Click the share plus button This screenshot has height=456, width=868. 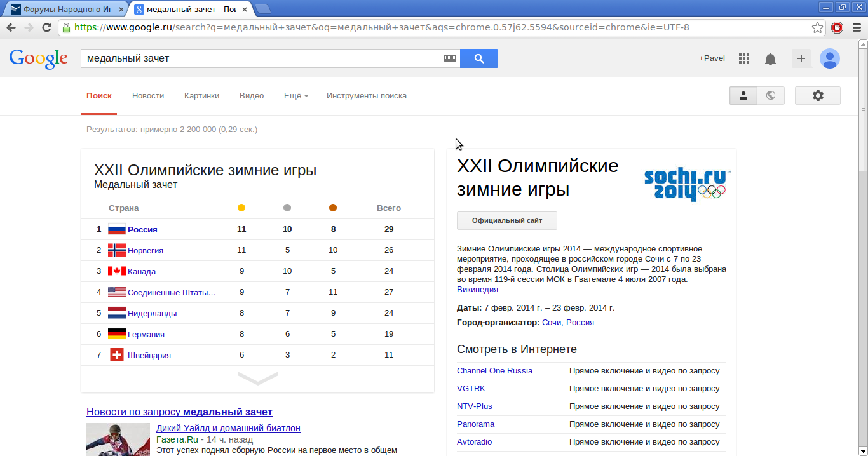[x=801, y=58]
